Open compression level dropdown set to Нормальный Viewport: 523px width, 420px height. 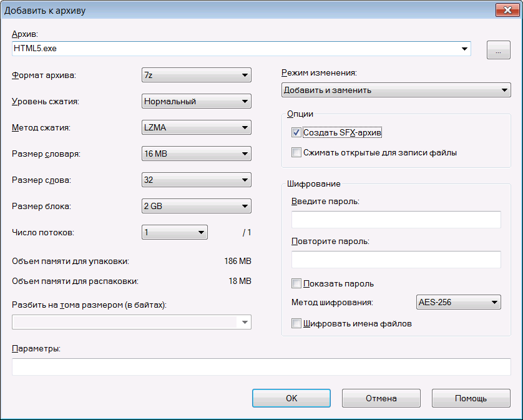pyautogui.click(x=197, y=101)
